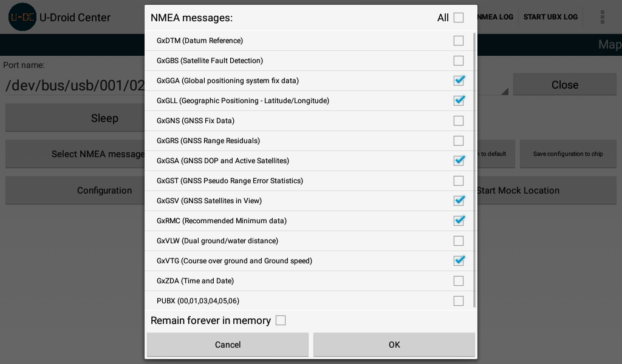
Task: Uncheck GxGSA GNSS DOP and Active Satellites
Action: click(x=459, y=161)
